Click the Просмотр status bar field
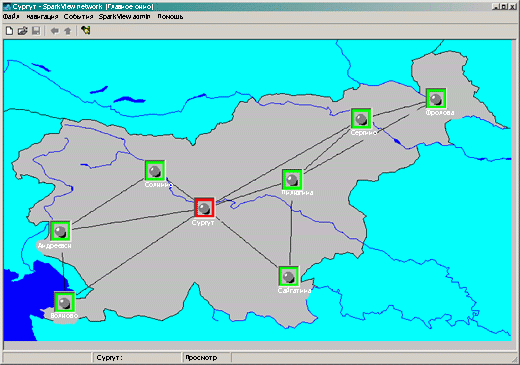Image resolution: width=520 pixels, height=365 pixels. coord(207,358)
